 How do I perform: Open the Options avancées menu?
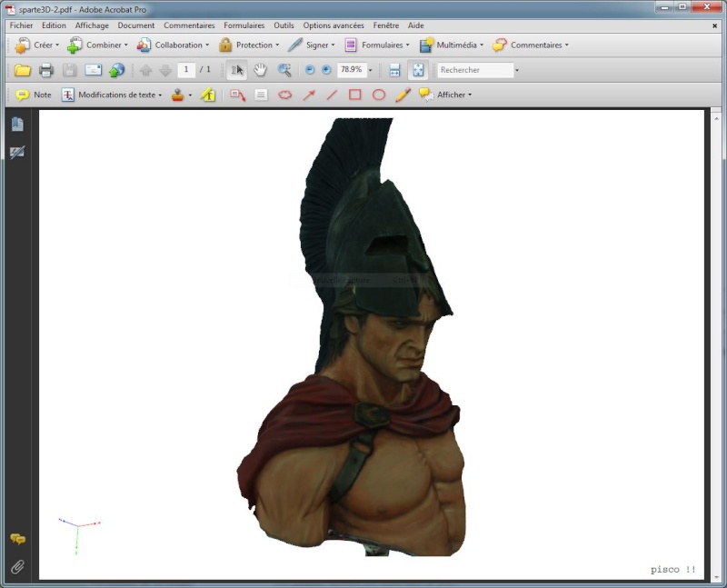(x=334, y=25)
